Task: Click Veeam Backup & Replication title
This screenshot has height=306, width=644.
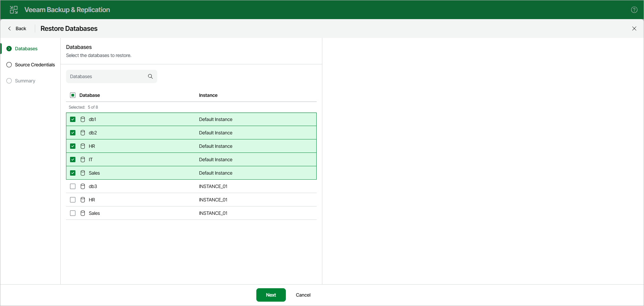Action: click(x=67, y=10)
